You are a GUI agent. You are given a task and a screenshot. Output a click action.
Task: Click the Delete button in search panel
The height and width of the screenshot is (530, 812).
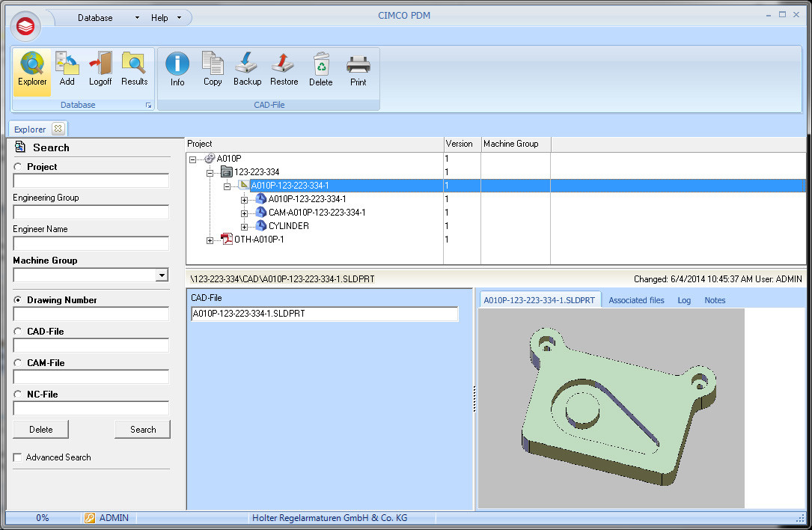point(41,430)
